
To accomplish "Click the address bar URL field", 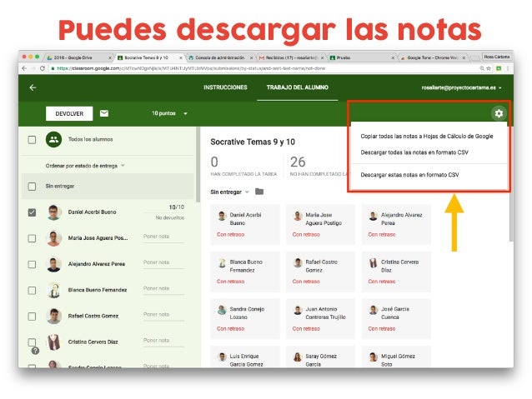I will tap(263, 68).
